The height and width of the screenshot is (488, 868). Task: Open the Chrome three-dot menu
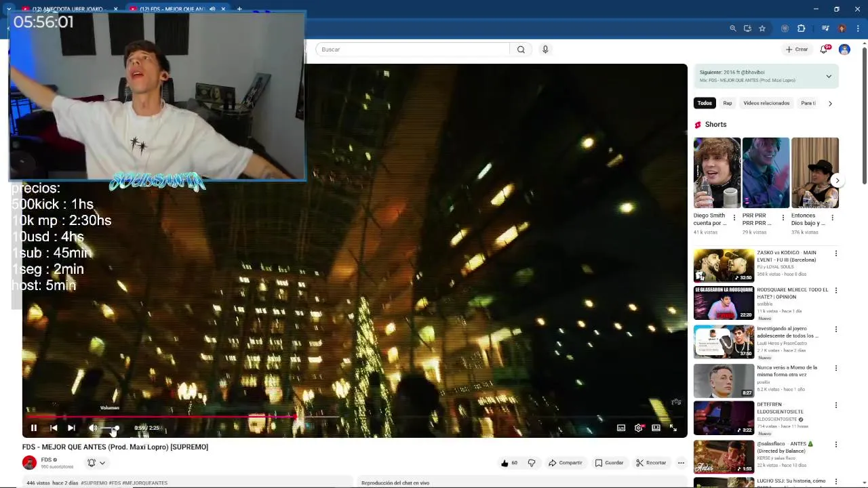(857, 28)
